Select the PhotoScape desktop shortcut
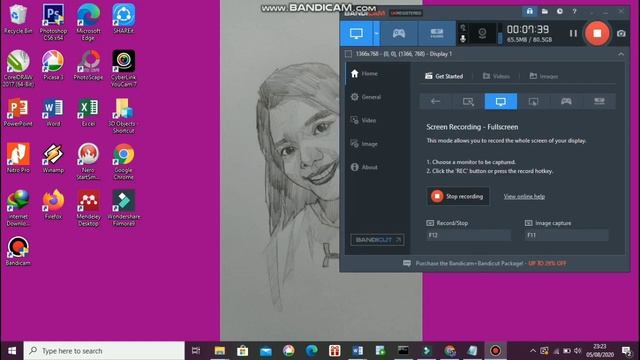 88,65
